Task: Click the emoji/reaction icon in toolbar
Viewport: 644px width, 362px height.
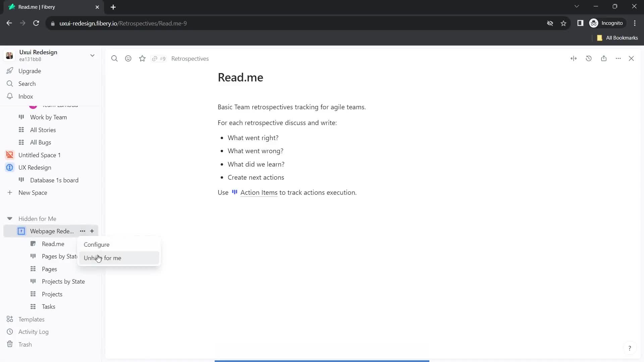Action: pyautogui.click(x=129, y=58)
